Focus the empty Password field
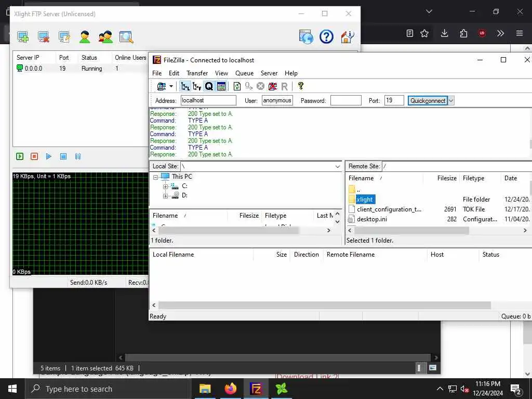This screenshot has width=532, height=399. pos(345,100)
